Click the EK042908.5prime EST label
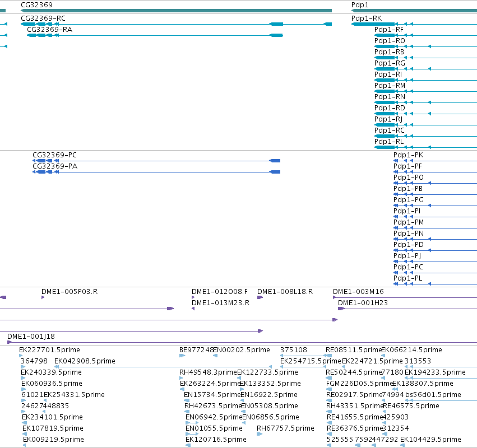477x448 pixels. [x=85, y=361]
